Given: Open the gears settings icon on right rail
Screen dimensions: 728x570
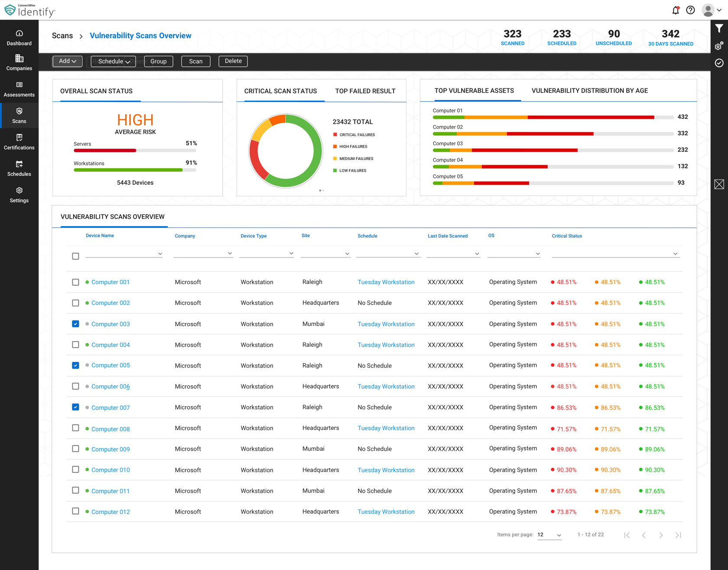Looking at the screenshot, I should [x=719, y=46].
